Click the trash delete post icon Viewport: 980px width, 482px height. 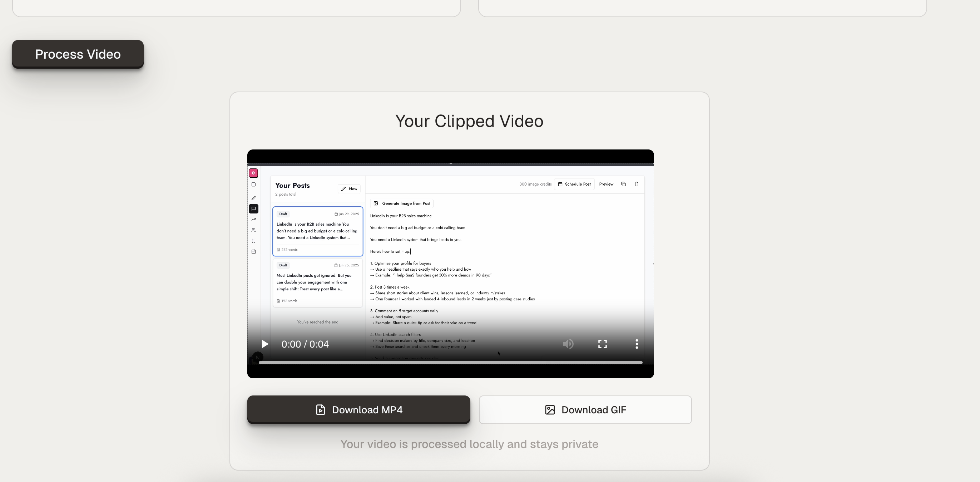[x=637, y=184]
